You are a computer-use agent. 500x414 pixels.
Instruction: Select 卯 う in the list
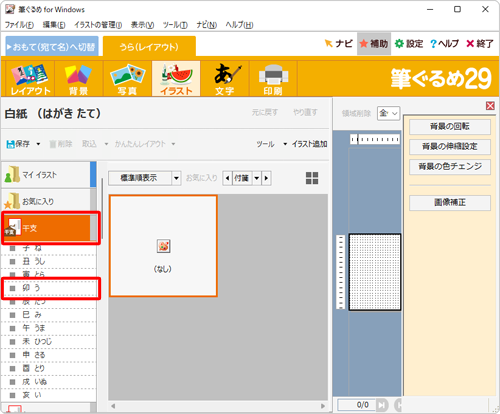pyautogui.click(x=49, y=288)
